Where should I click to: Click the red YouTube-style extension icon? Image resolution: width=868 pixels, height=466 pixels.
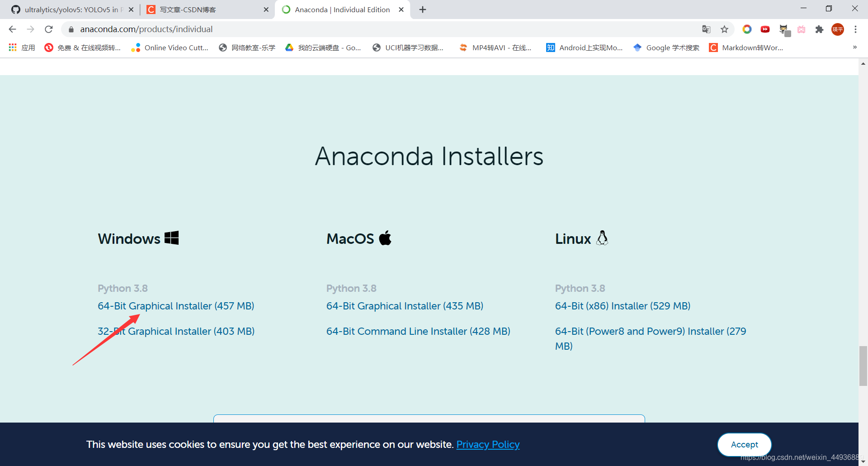[x=765, y=29]
